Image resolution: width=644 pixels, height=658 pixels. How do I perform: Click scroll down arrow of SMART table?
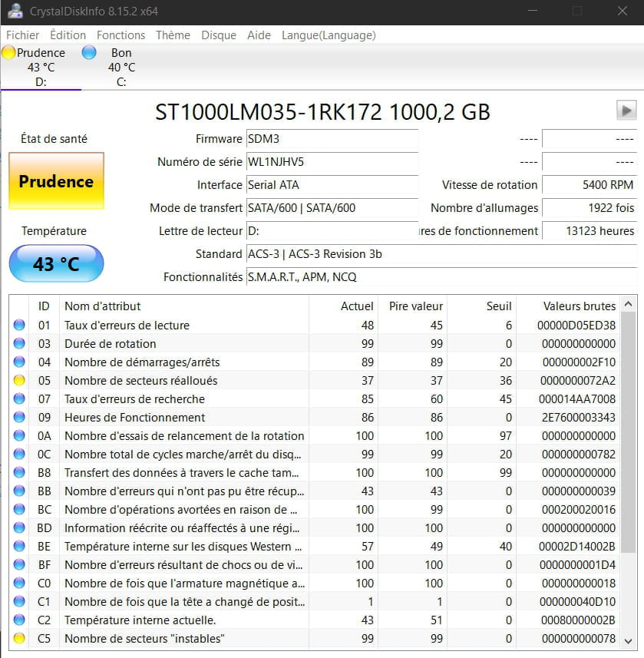(x=628, y=641)
